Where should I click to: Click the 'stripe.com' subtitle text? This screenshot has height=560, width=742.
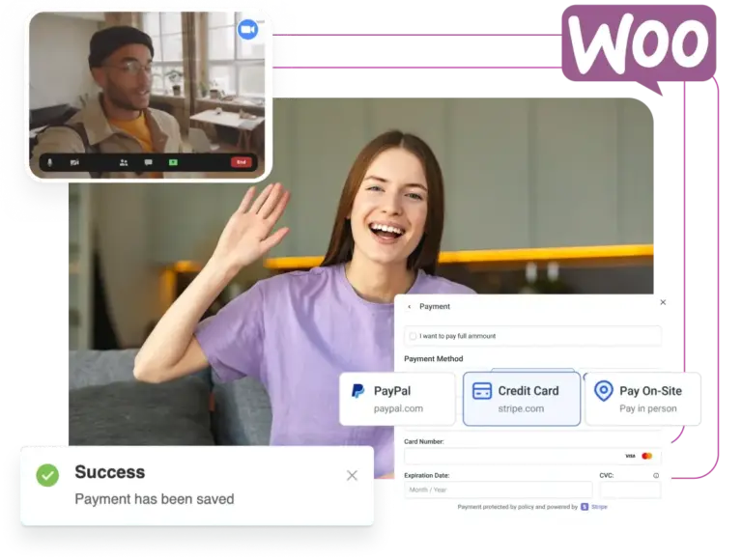point(521,408)
